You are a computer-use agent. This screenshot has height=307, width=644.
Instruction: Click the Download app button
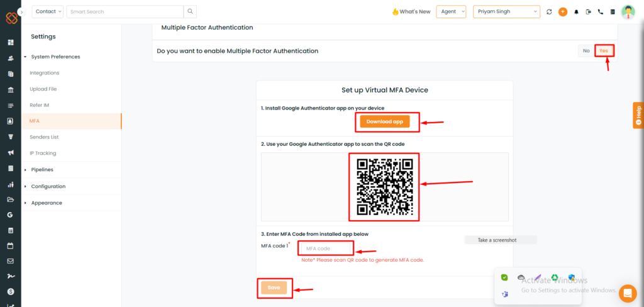point(385,121)
